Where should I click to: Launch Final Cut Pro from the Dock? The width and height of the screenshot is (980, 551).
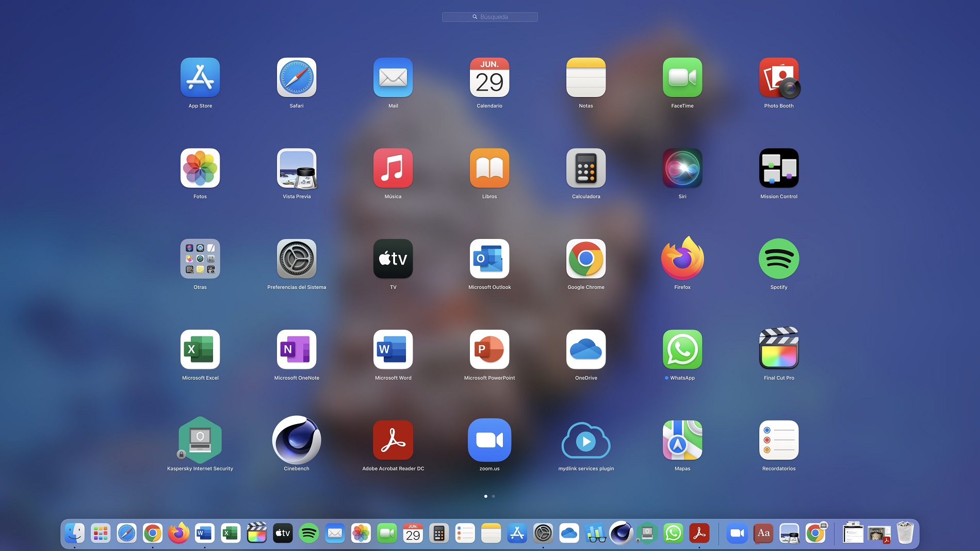point(257,533)
